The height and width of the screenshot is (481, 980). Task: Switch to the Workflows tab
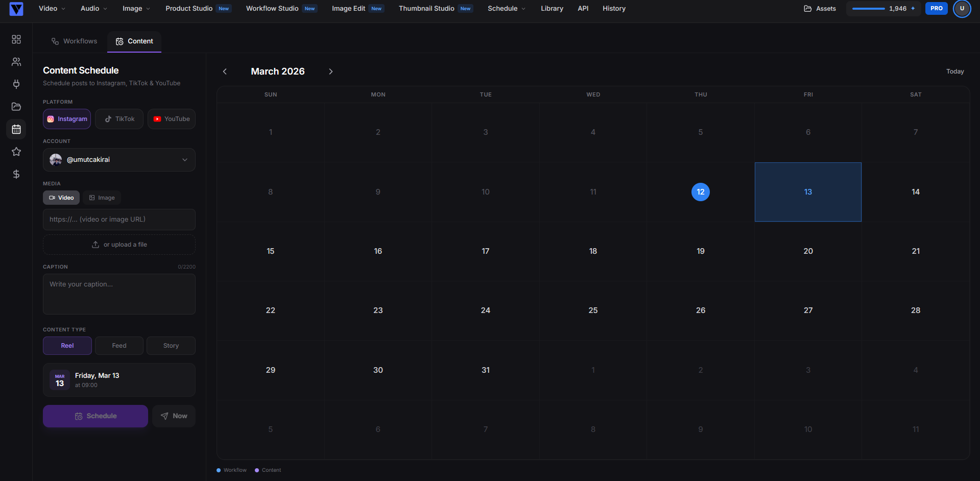pyautogui.click(x=74, y=41)
